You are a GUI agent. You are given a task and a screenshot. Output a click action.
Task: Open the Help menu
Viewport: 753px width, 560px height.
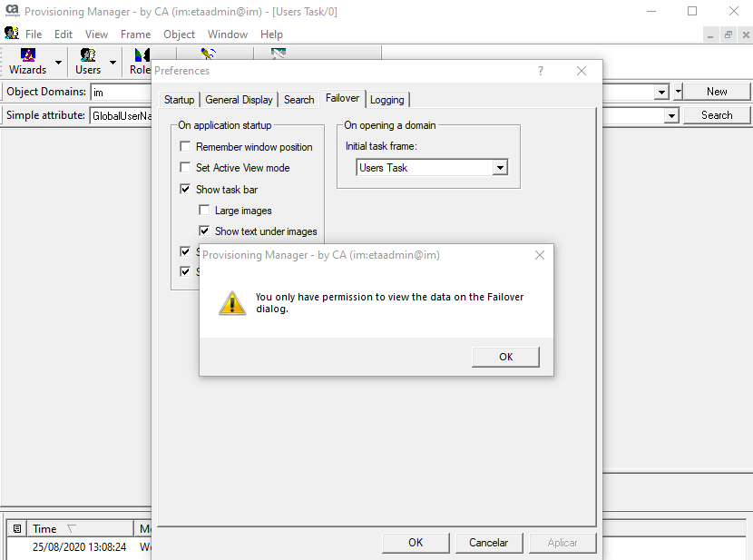click(271, 34)
